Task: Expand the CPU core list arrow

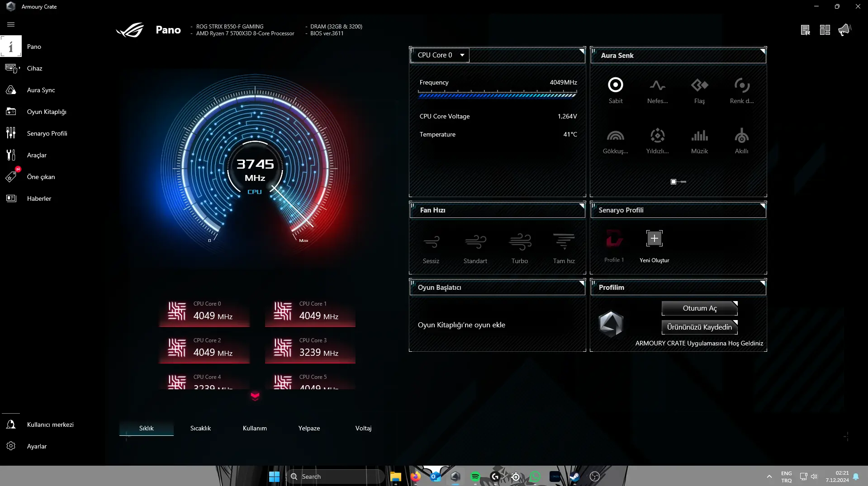Action: pyautogui.click(x=255, y=396)
